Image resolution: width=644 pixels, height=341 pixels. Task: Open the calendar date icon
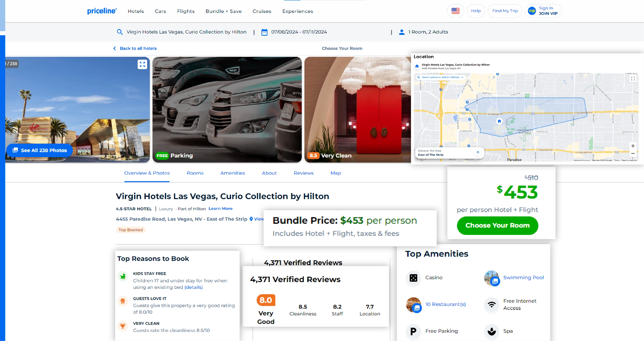[x=264, y=32]
